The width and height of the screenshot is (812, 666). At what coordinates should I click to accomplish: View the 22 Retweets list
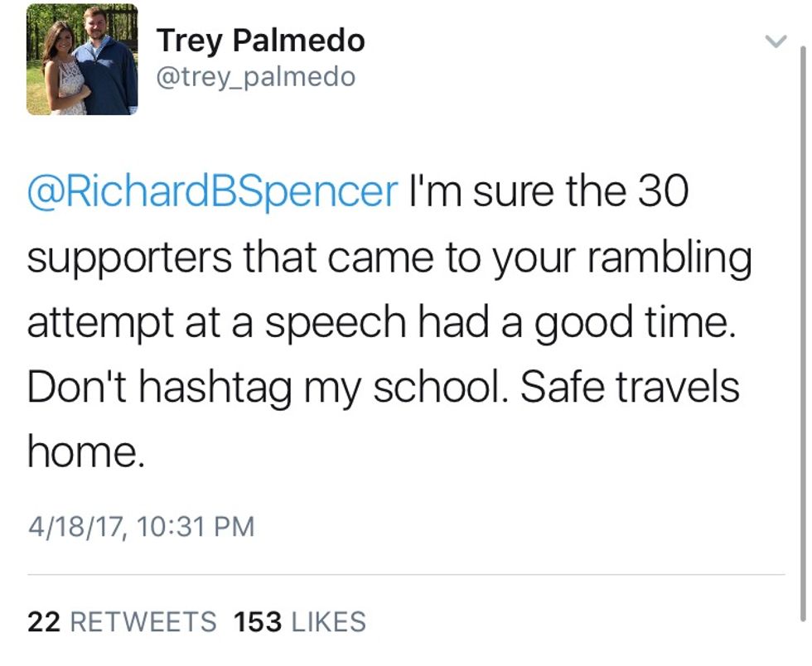[122, 621]
